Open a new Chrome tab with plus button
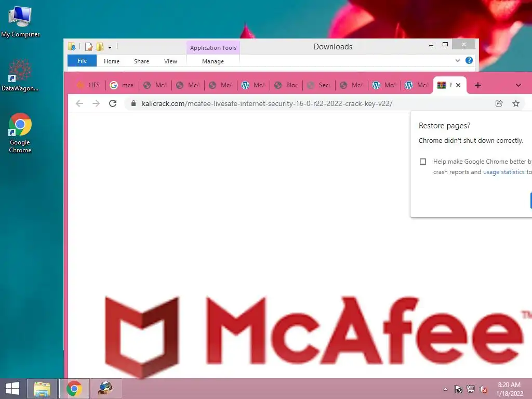 (478, 85)
